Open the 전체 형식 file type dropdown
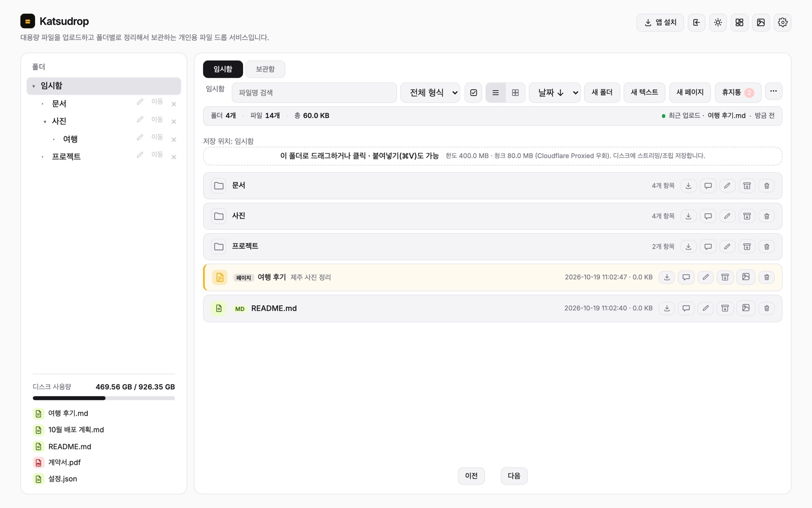This screenshot has width=812, height=508. point(430,92)
